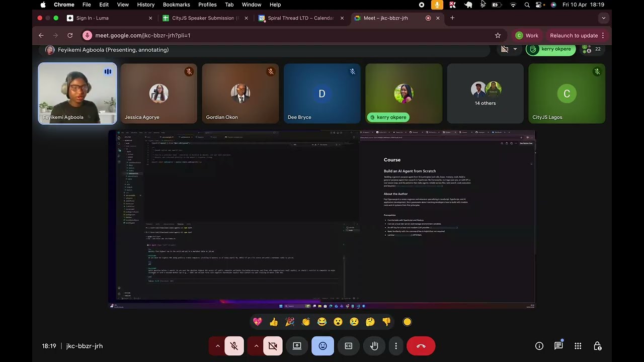Toggle the microphone mute button

(234, 346)
